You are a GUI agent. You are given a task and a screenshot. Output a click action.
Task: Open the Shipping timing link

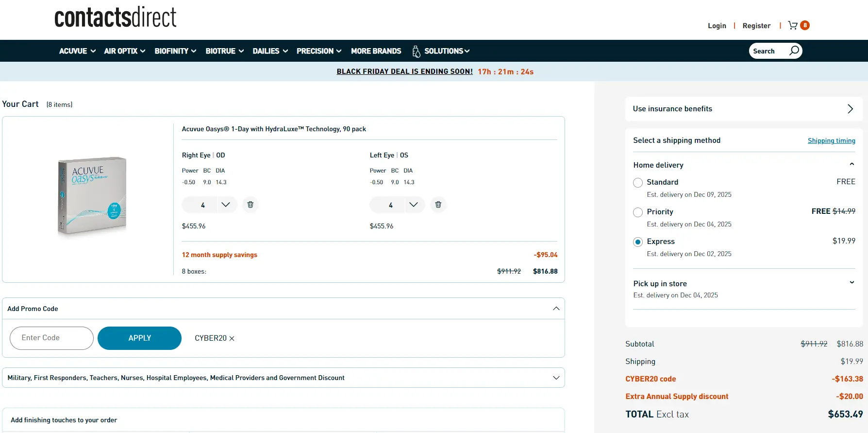coord(831,141)
